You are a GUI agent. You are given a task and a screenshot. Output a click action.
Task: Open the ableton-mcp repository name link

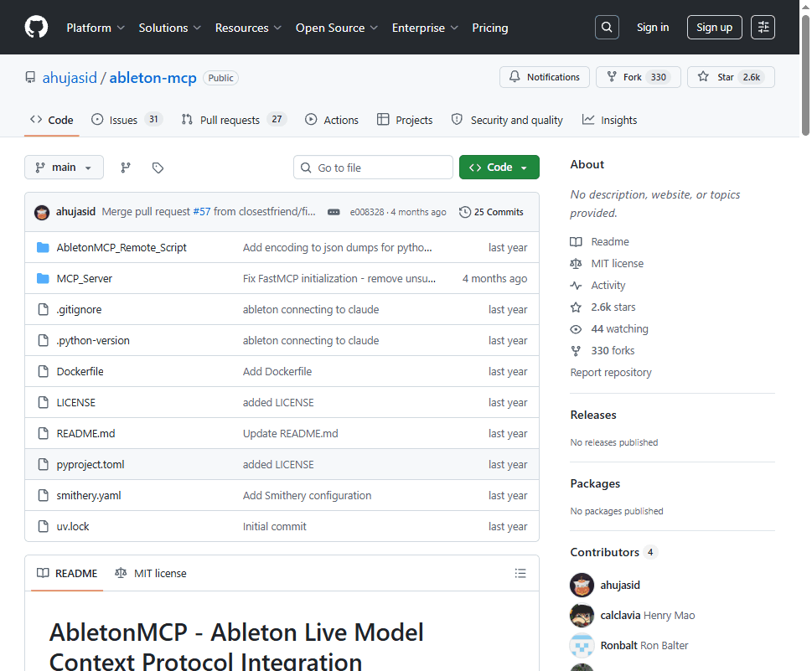click(x=153, y=78)
